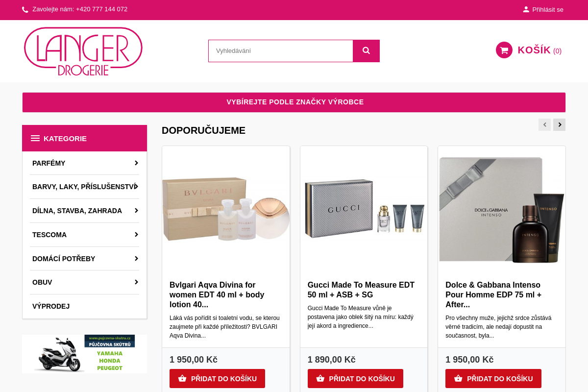The height and width of the screenshot is (392, 588).
Task: Show next recommended products with right arrow
Action: point(560,124)
